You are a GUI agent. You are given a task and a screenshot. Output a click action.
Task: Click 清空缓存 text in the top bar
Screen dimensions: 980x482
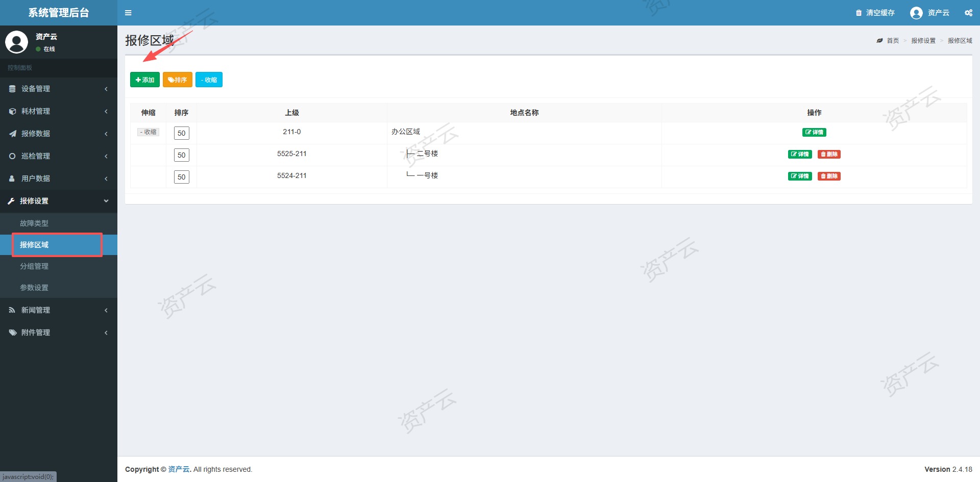(x=880, y=13)
